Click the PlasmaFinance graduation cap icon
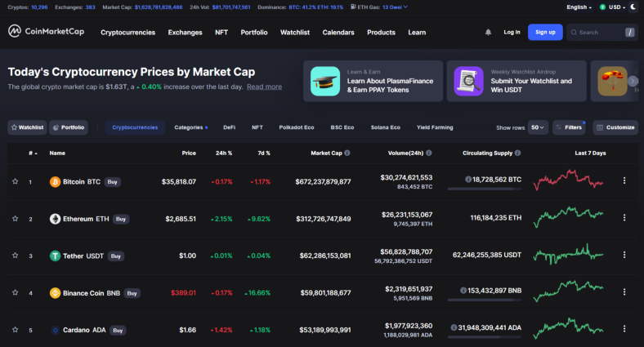This screenshot has width=644, height=347. click(x=325, y=81)
